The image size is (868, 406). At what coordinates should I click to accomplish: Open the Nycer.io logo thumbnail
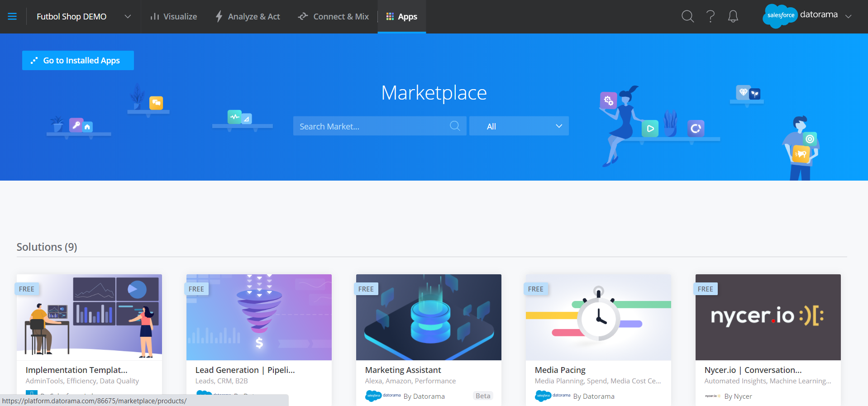point(768,317)
